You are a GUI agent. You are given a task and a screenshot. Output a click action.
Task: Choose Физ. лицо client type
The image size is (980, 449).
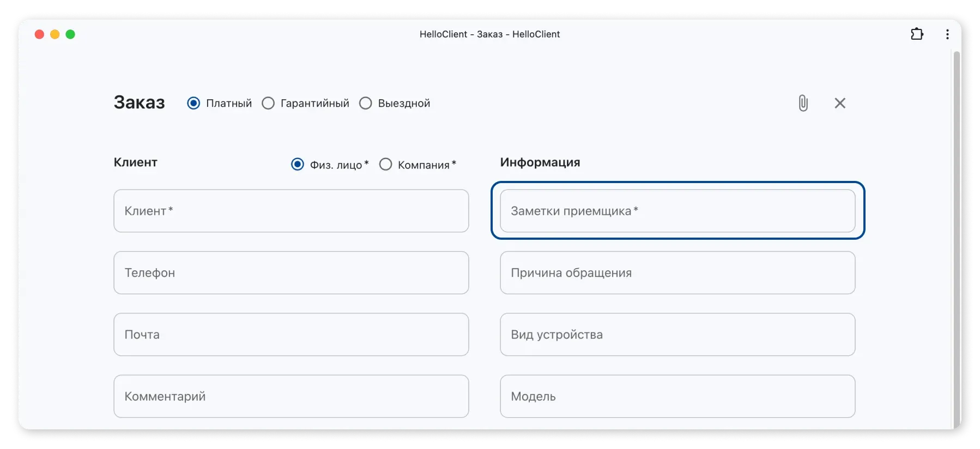coord(298,165)
